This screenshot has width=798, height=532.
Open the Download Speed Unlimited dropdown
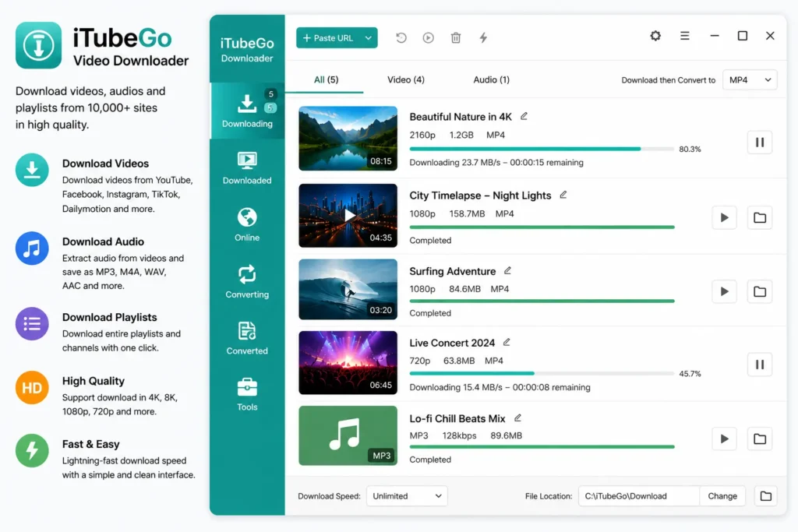pyautogui.click(x=407, y=496)
